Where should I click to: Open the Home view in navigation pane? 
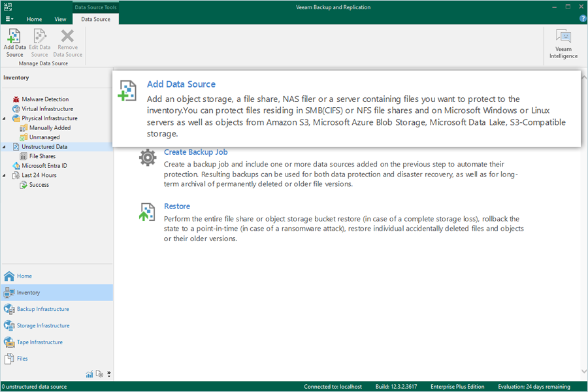click(57, 276)
